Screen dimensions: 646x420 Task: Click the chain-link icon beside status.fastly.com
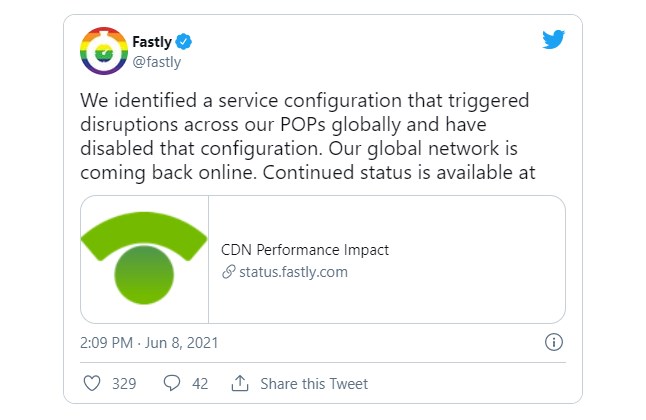(x=228, y=272)
